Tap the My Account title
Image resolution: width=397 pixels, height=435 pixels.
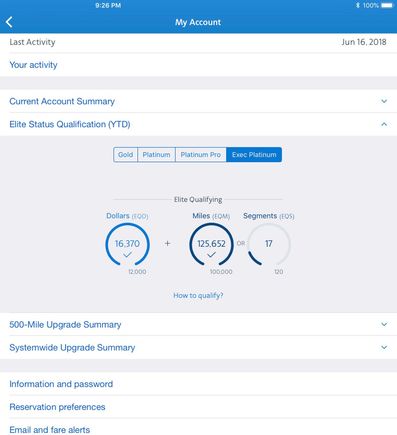coord(198,22)
